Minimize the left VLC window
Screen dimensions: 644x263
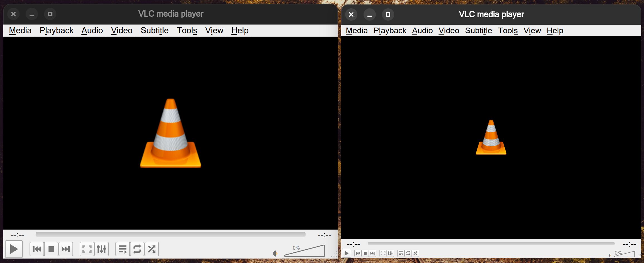coord(32,14)
